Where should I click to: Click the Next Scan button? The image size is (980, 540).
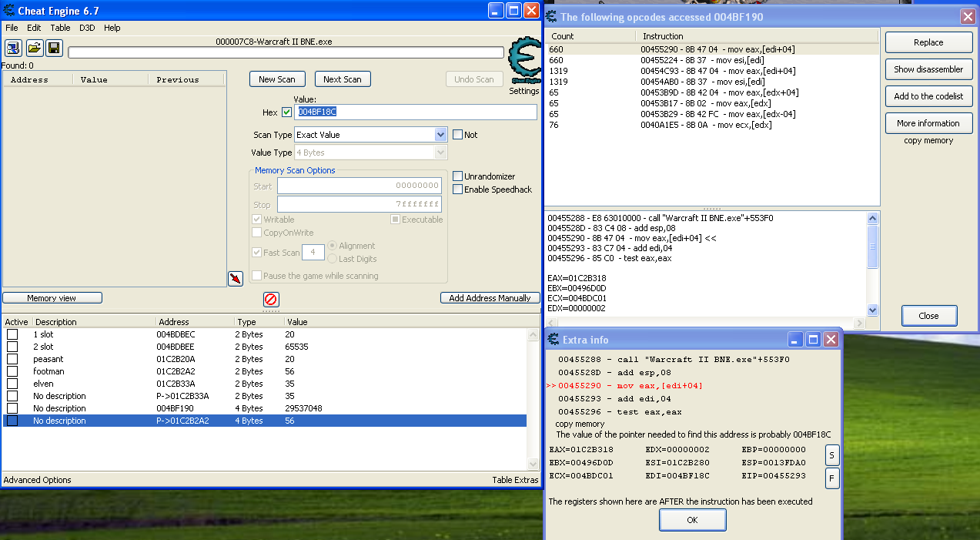343,79
